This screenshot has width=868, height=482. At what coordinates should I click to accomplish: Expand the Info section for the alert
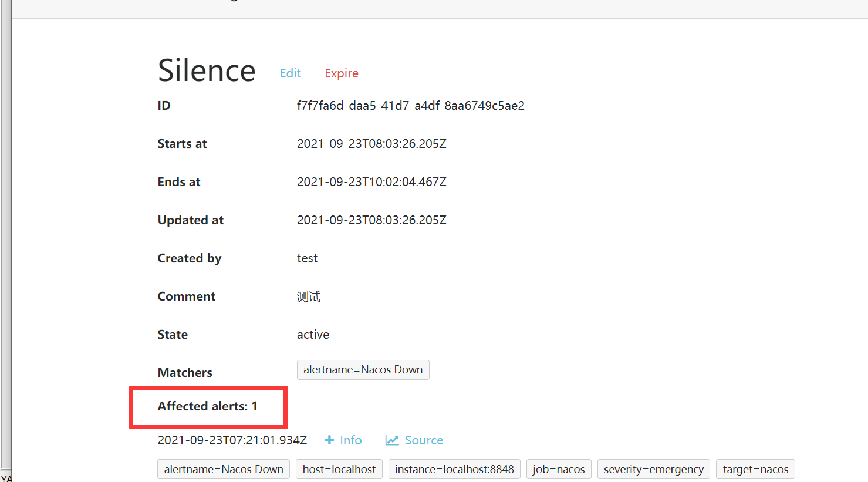click(350, 440)
